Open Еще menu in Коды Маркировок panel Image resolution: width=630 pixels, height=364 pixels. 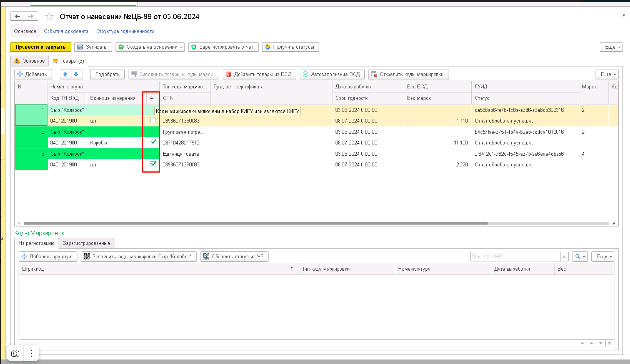(x=603, y=256)
